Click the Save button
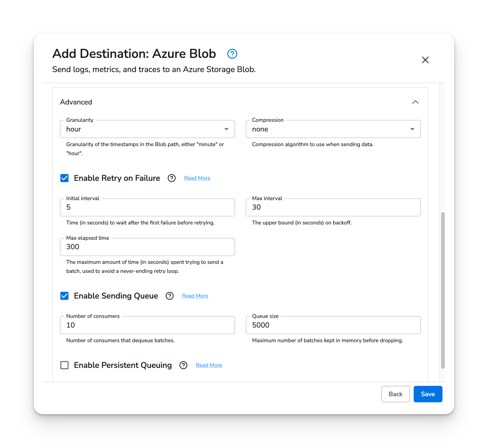This screenshot has height=448, width=488. [x=428, y=394]
